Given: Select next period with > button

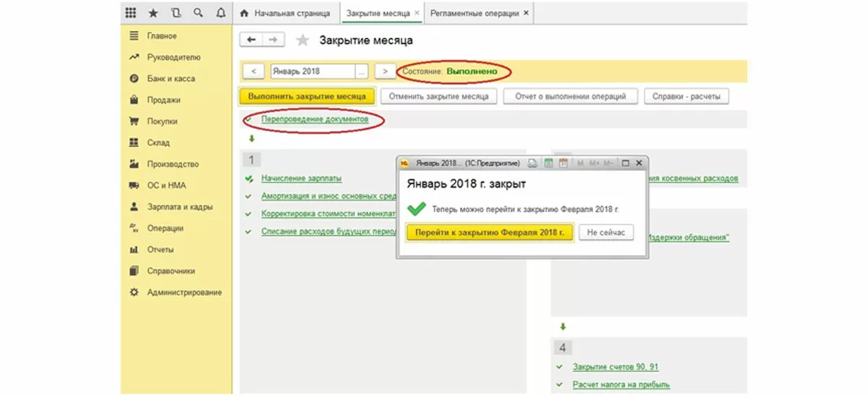Looking at the screenshot, I should (386, 71).
